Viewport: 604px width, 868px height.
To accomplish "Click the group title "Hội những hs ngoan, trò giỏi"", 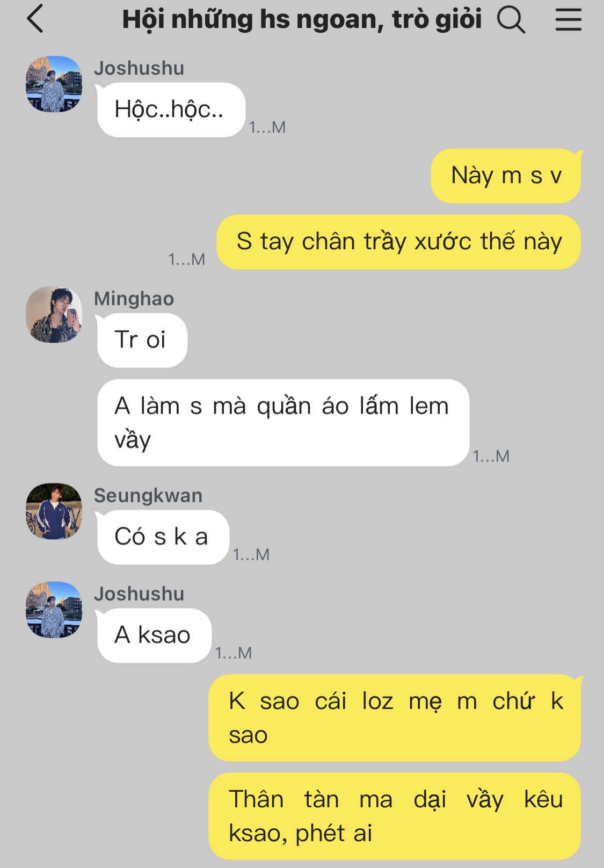I will click(x=302, y=20).
